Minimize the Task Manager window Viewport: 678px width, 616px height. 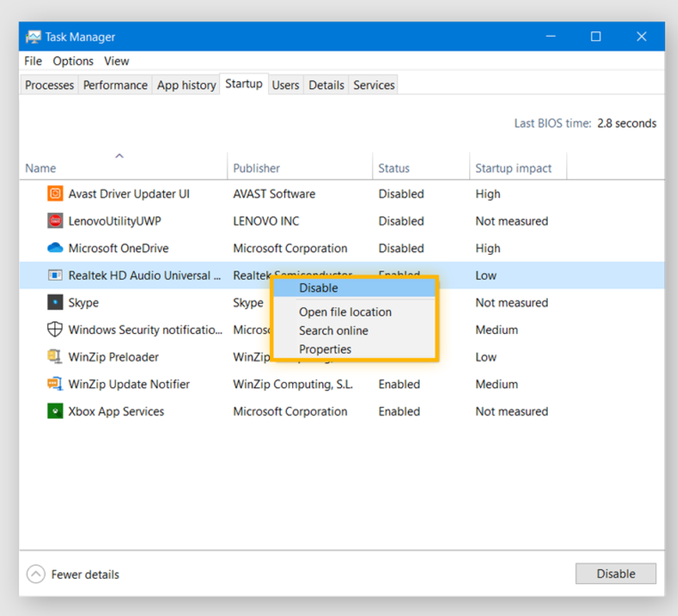click(551, 36)
